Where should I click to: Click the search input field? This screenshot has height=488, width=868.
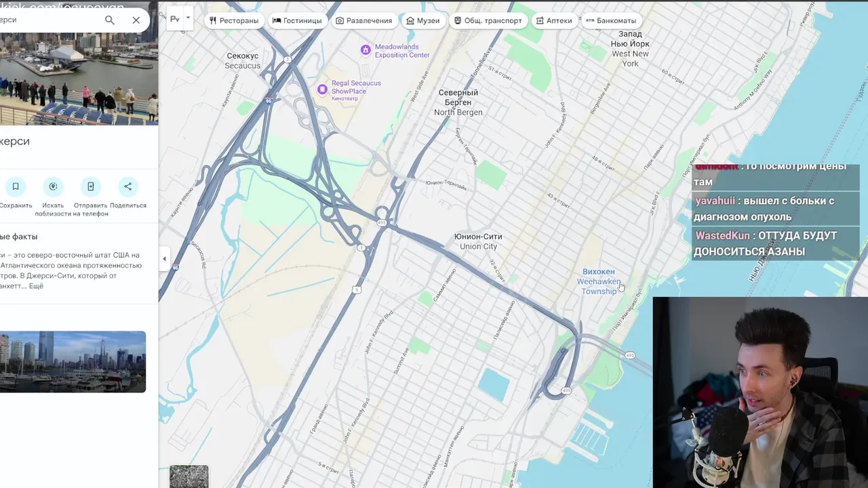[x=47, y=20]
